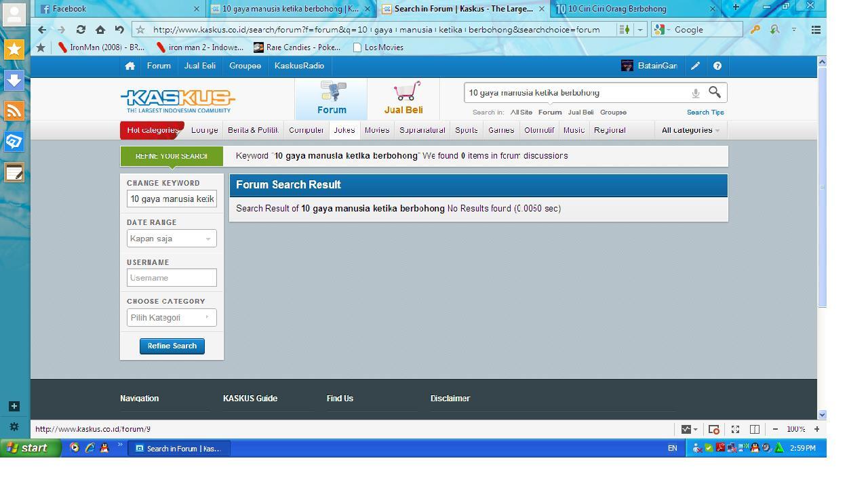Open the Favorites star in sidebar
The height and width of the screenshot is (488, 868).
[14, 49]
